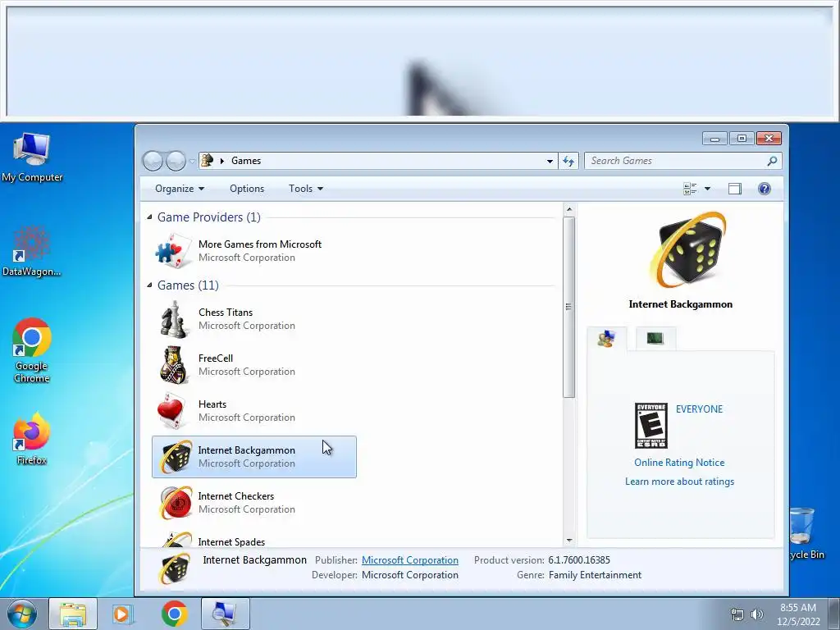The width and height of the screenshot is (840, 630).
Task: Toggle the preview pane button
Action: coord(735,189)
